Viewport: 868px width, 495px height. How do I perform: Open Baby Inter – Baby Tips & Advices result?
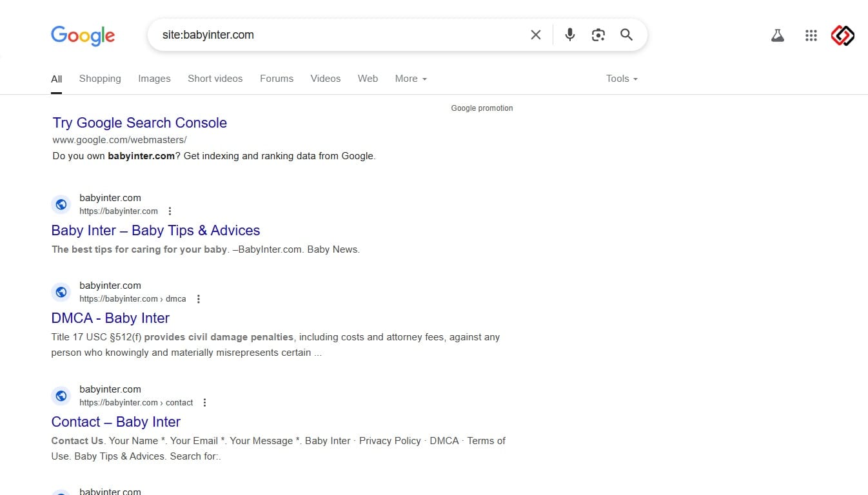(x=155, y=230)
